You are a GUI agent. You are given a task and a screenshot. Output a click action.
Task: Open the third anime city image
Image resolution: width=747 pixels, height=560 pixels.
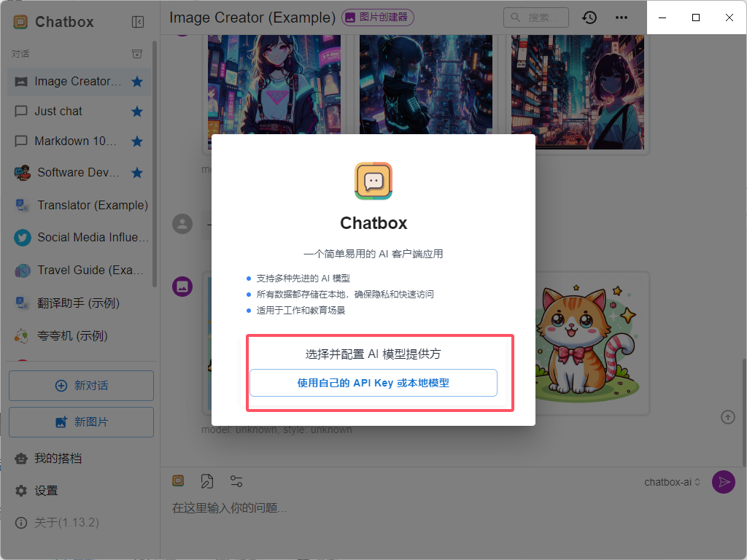click(578, 92)
